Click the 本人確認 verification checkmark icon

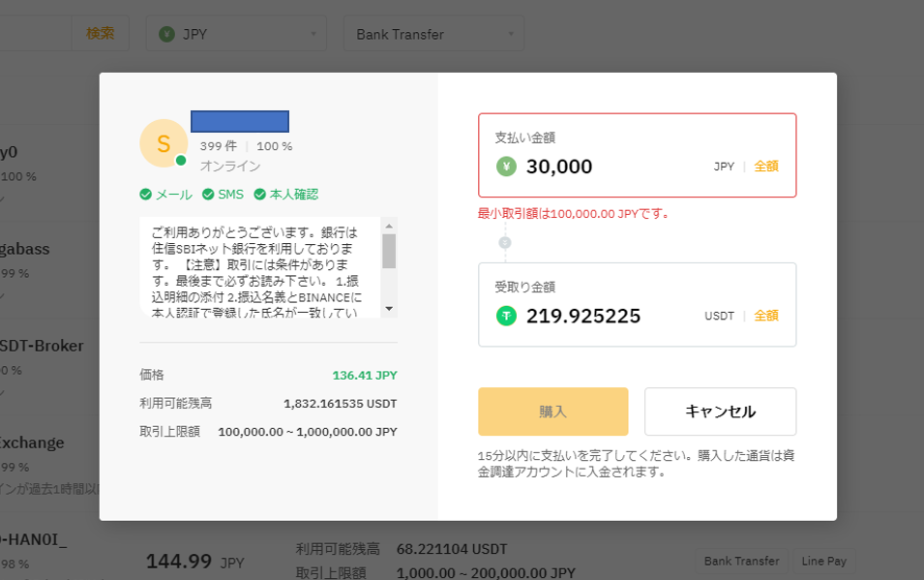pyautogui.click(x=259, y=195)
